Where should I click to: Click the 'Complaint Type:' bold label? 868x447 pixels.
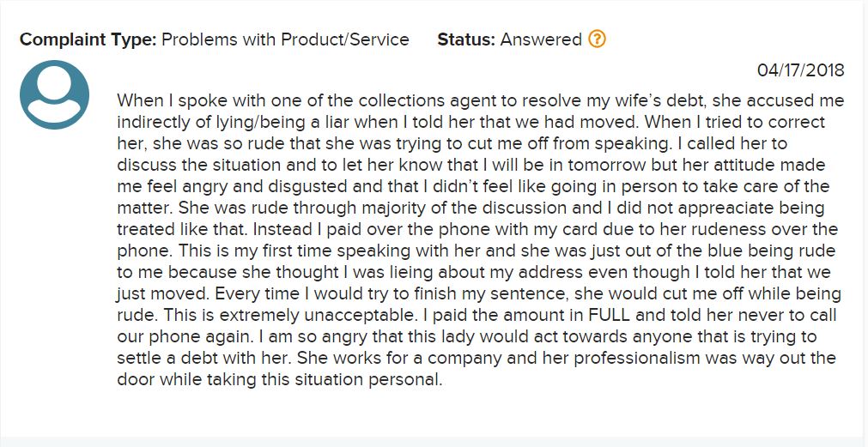point(88,40)
